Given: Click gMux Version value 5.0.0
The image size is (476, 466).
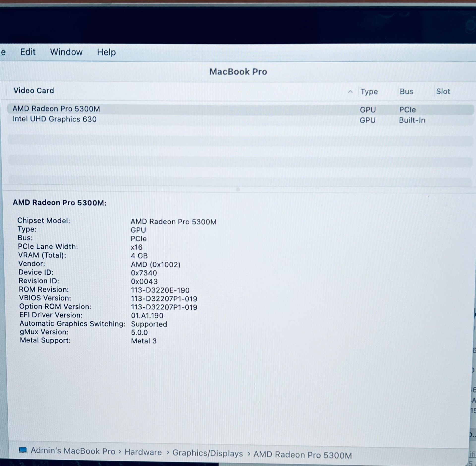Looking at the screenshot, I should [x=139, y=333].
